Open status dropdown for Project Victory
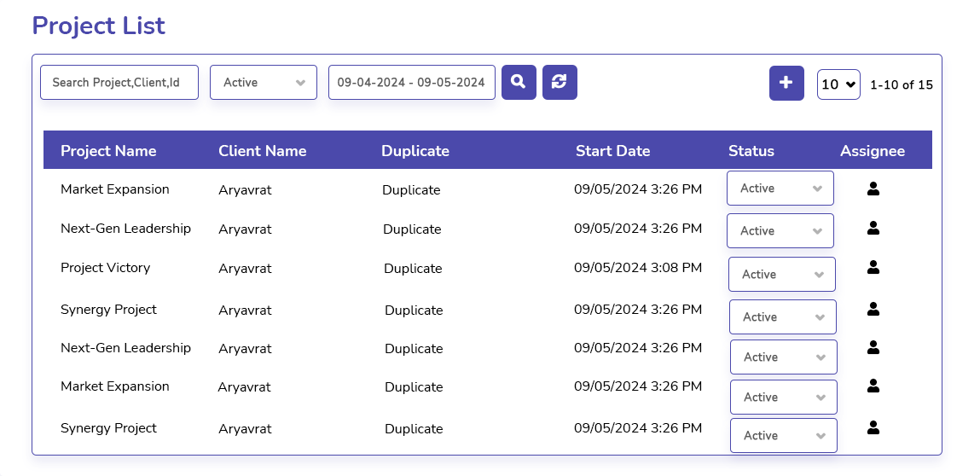 pos(782,274)
